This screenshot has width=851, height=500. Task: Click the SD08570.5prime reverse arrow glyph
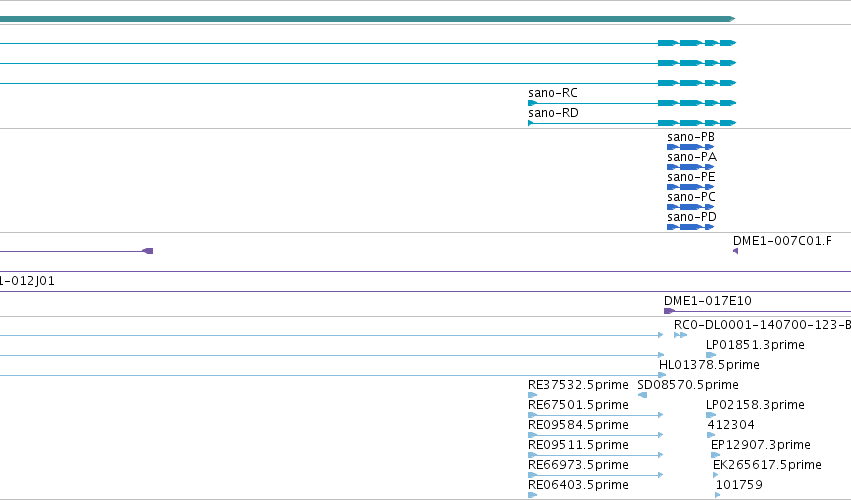(x=643, y=395)
